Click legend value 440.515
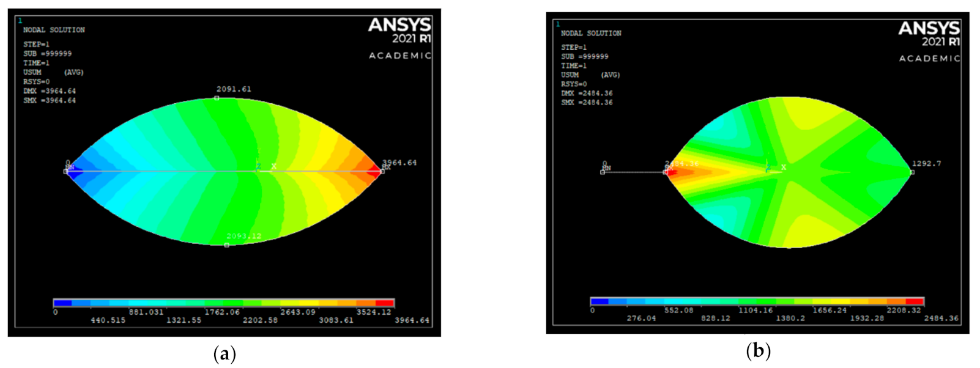The height and width of the screenshot is (368, 980). tap(108, 320)
